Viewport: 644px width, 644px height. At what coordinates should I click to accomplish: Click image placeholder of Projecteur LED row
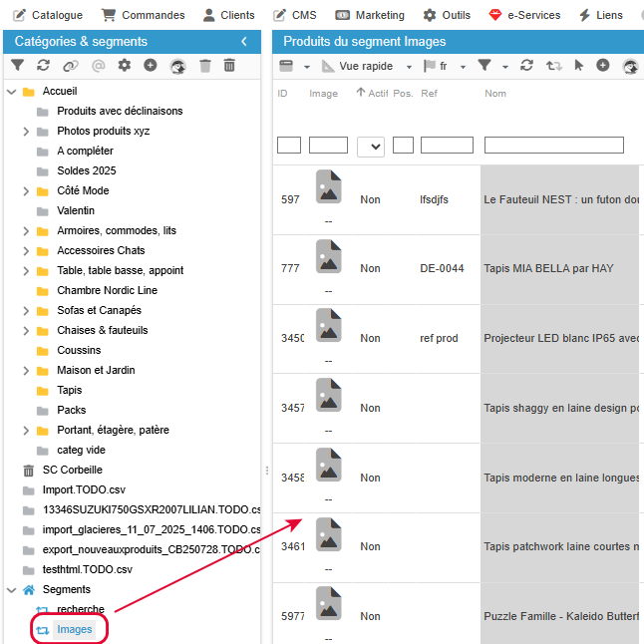click(x=329, y=325)
